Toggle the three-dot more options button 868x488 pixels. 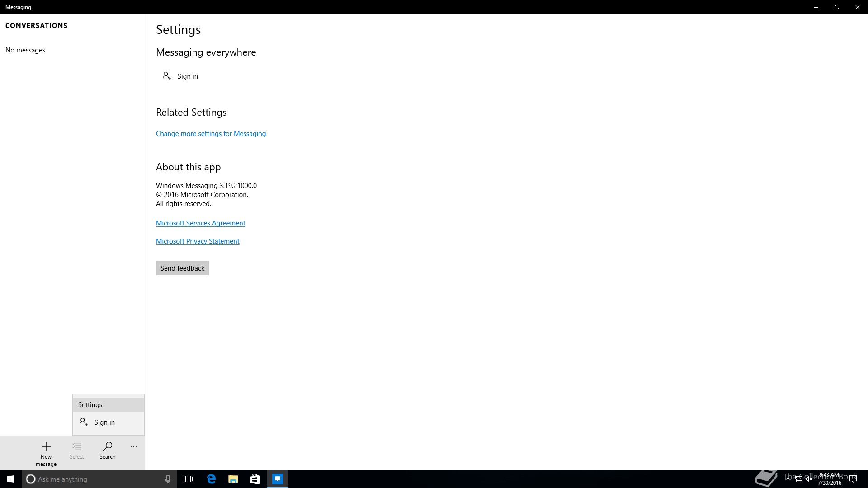point(134,447)
